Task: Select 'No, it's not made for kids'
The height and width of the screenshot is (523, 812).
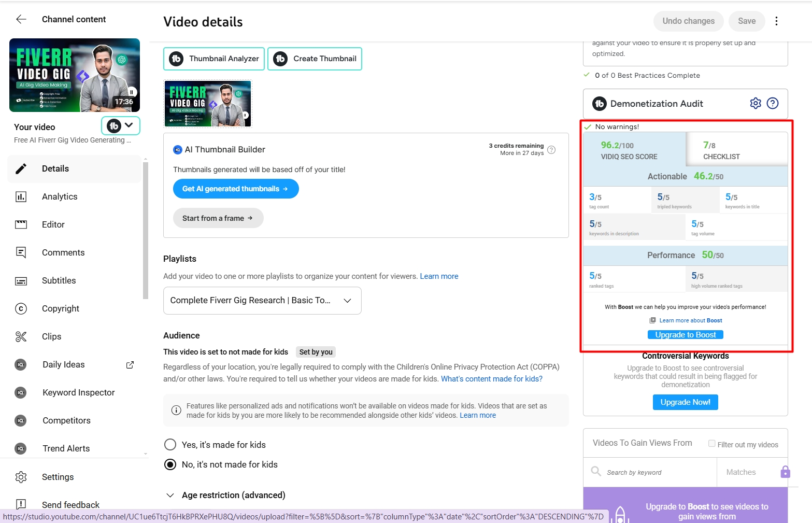Action: point(170,464)
